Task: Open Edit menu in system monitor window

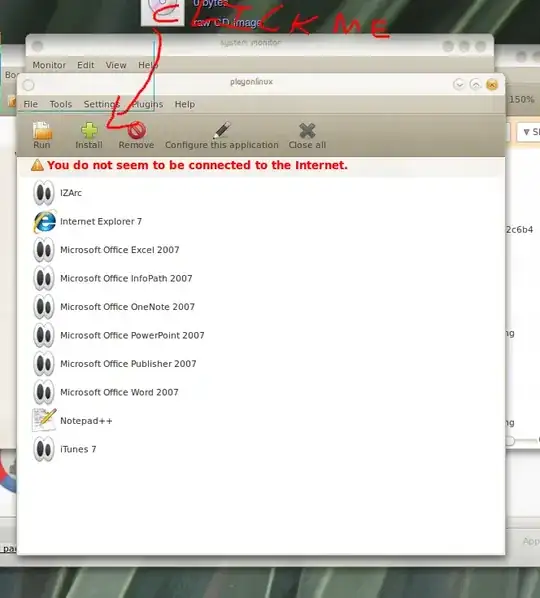Action: coord(85,65)
